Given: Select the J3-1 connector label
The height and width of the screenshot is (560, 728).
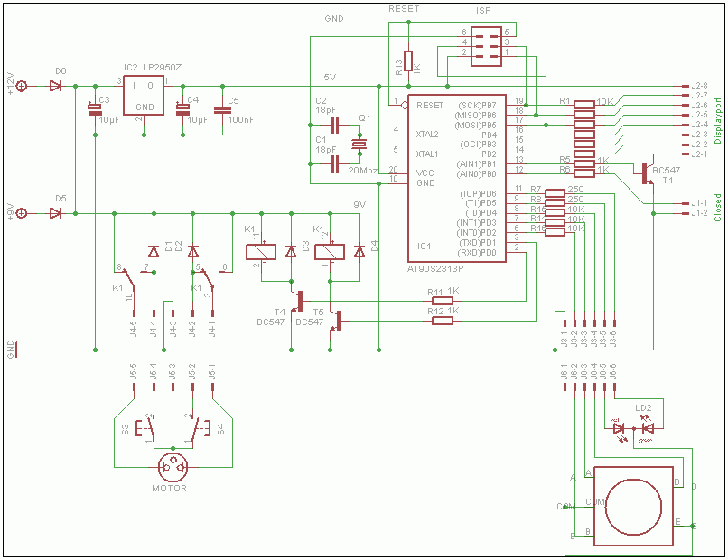Looking at the screenshot, I should (x=565, y=339).
